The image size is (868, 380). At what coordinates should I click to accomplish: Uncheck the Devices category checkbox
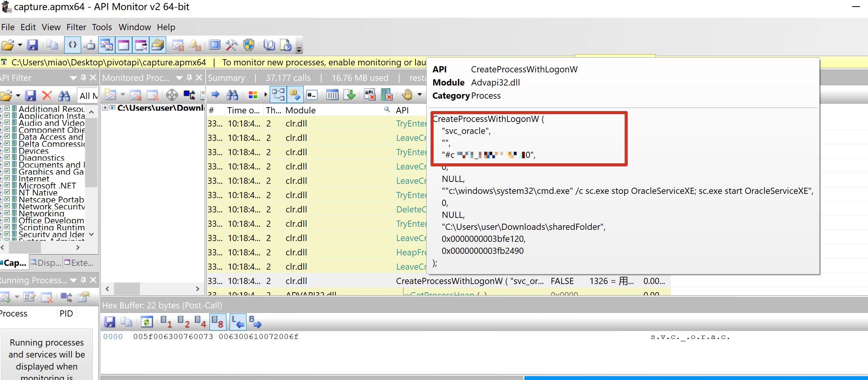tap(7, 150)
